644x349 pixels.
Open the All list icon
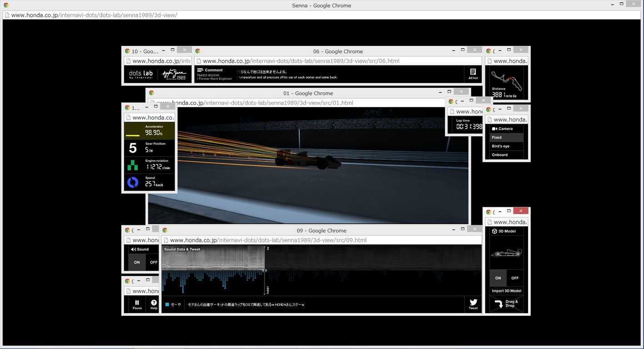473,72
